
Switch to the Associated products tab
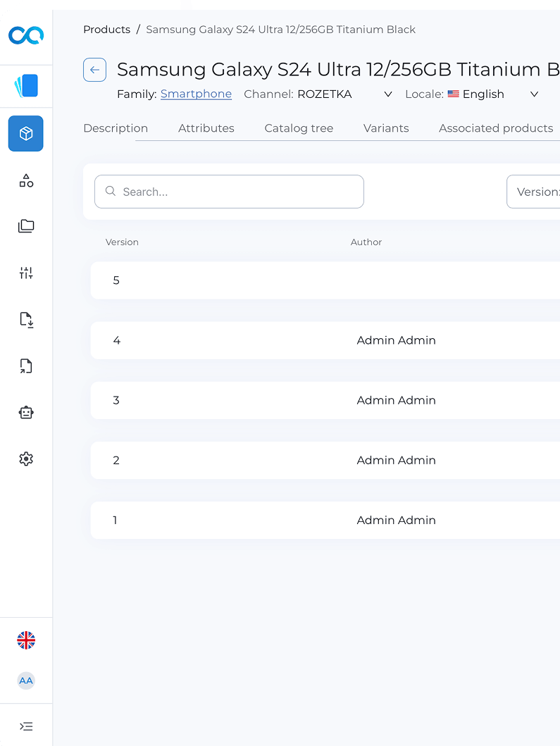tap(496, 128)
